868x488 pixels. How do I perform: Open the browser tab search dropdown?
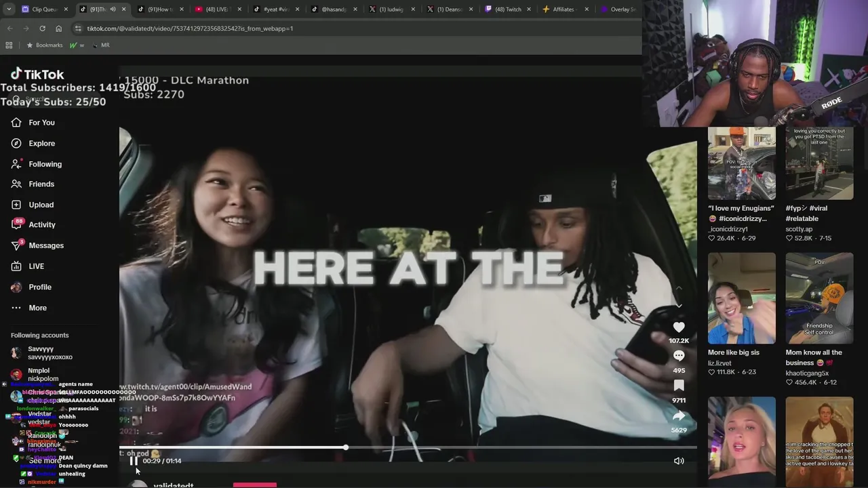click(9, 9)
